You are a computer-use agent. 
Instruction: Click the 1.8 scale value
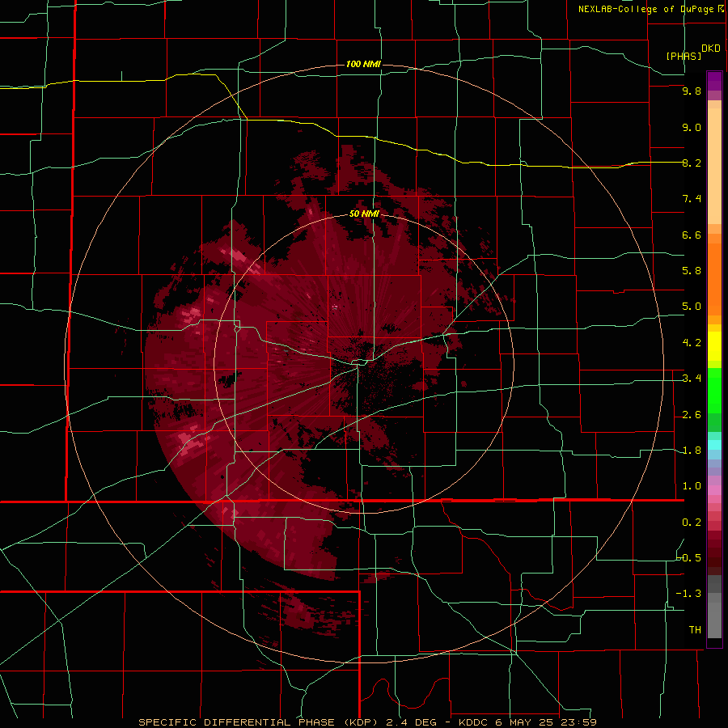click(x=692, y=451)
